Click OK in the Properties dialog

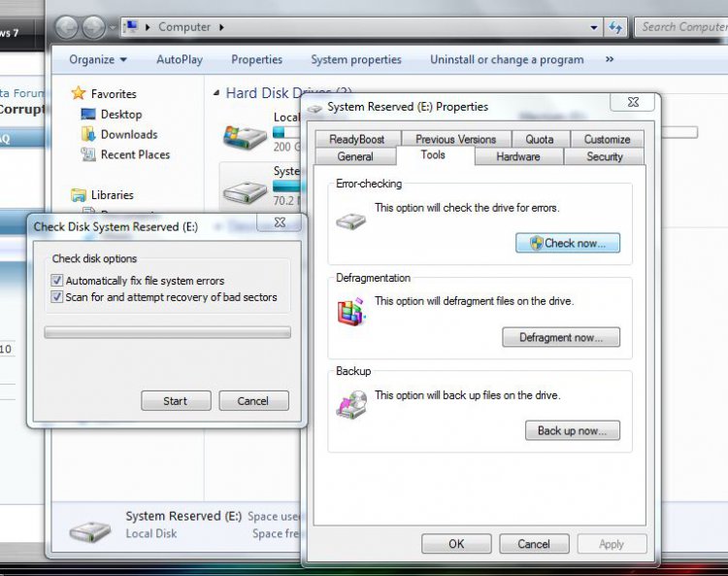pos(456,544)
